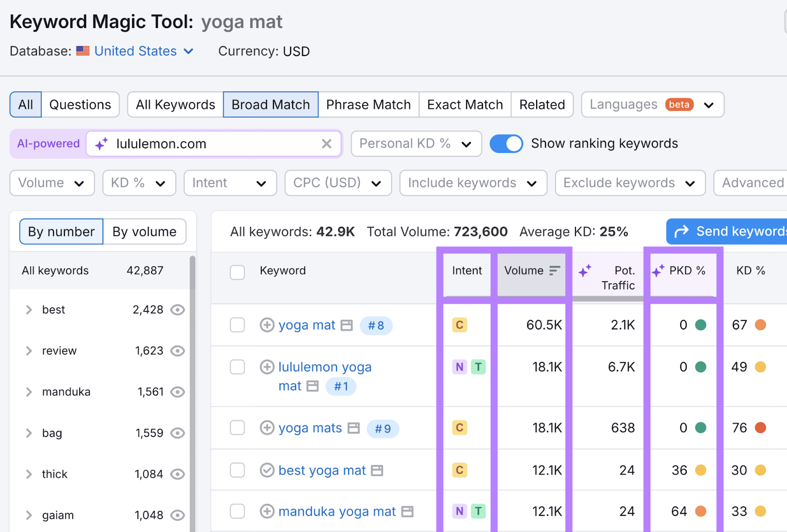The width and height of the screenshot is (787, 532).
Task: Expand the manduka keyword group
Action: tap(29, 392)
